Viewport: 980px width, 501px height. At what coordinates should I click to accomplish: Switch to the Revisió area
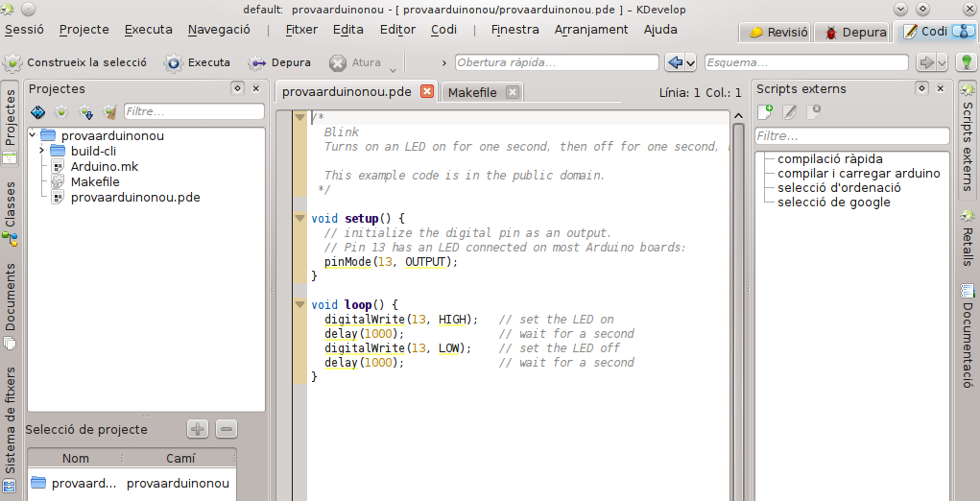(x=775, y=32)
